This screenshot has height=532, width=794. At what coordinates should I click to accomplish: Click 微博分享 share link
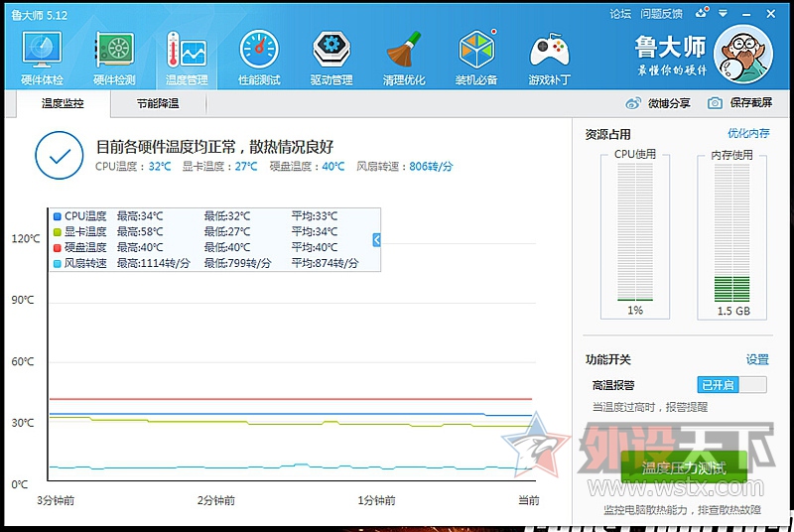tap(669, 103)
